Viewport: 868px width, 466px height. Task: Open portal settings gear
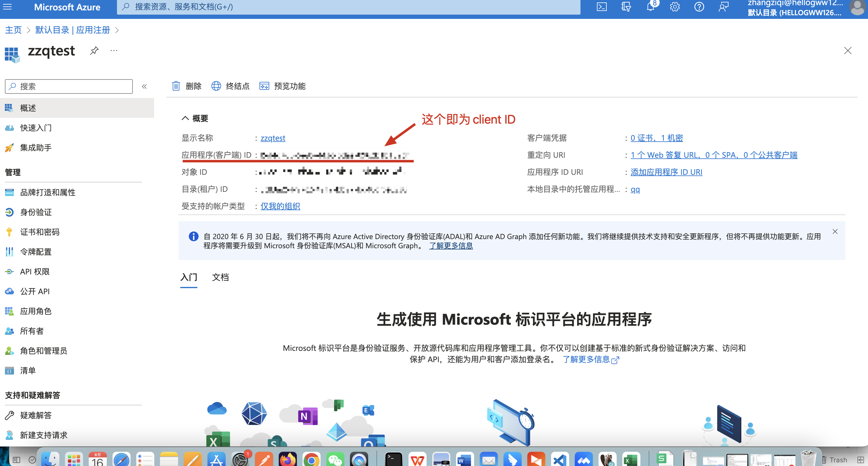pos(675,7)
